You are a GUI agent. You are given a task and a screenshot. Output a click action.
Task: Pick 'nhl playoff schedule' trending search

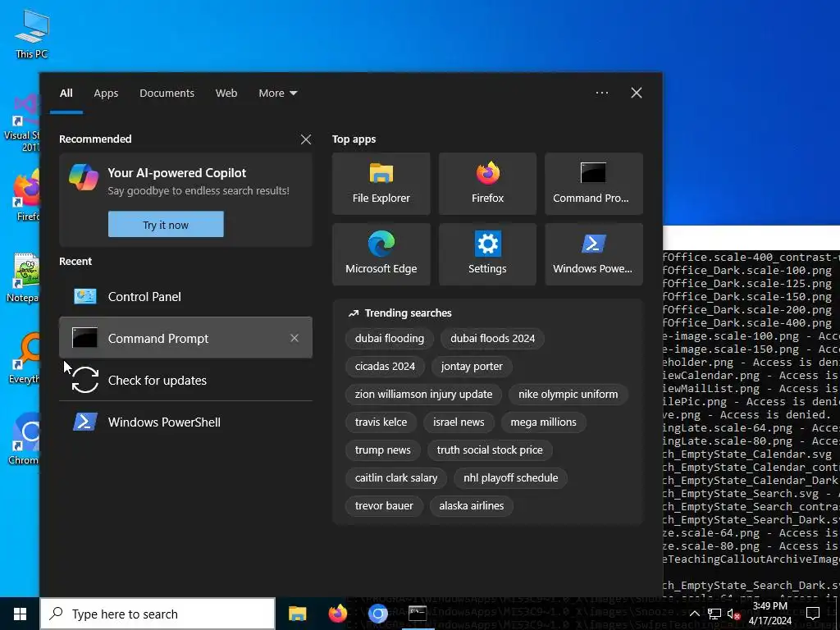[x=510, y=477]
